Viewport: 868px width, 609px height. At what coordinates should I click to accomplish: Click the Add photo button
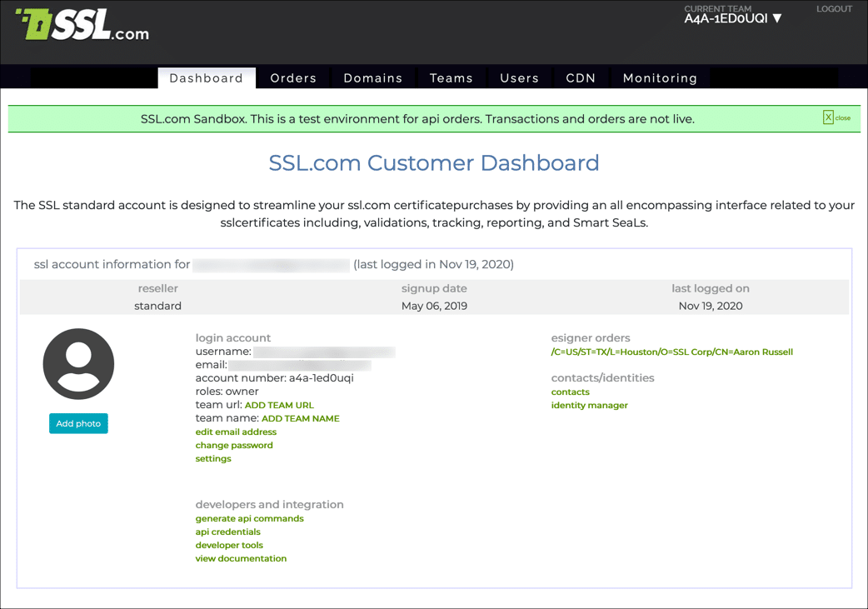pos(78,423)
